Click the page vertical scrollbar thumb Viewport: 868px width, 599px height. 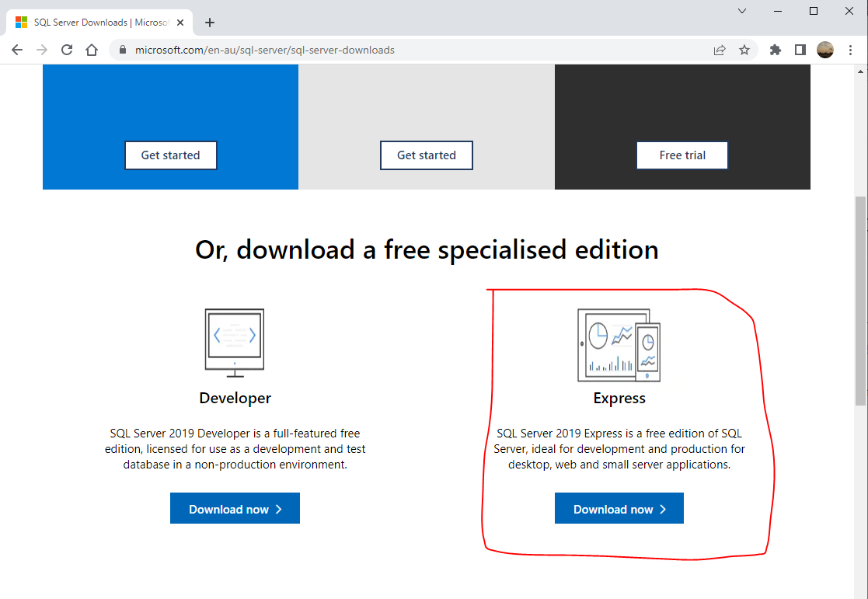860,301
